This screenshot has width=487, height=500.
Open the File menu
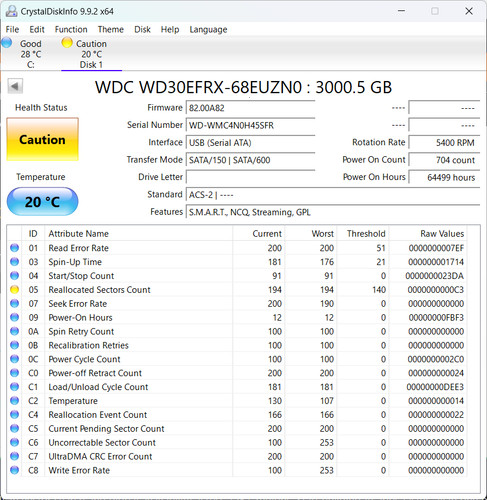[12, 29]
